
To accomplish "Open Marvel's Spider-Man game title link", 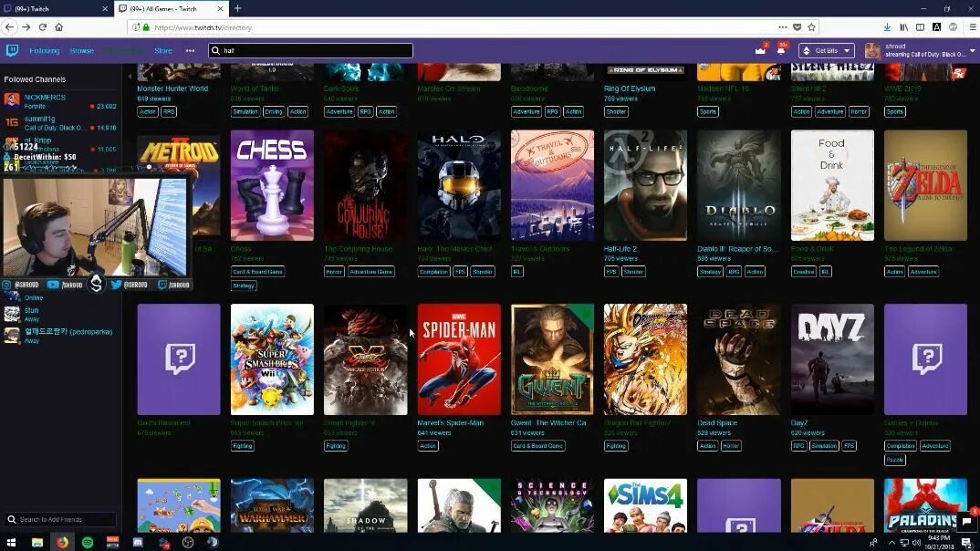I will 450,423.
